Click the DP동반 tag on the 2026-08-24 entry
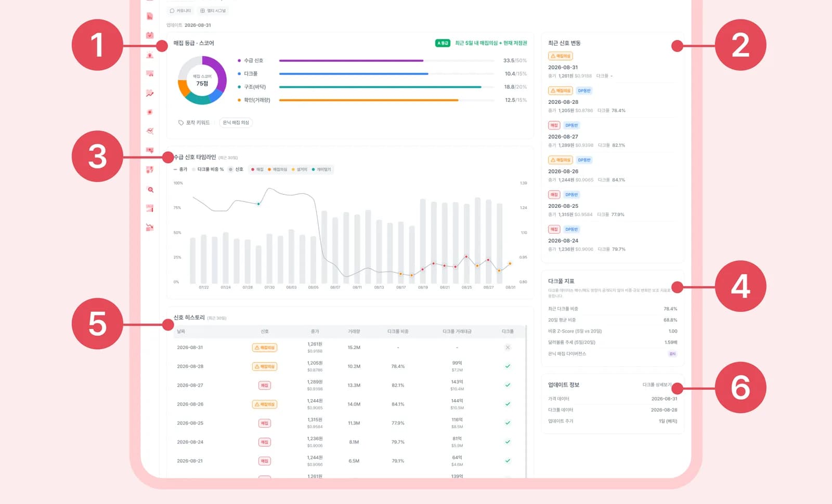832x504 pixels. 571,229
